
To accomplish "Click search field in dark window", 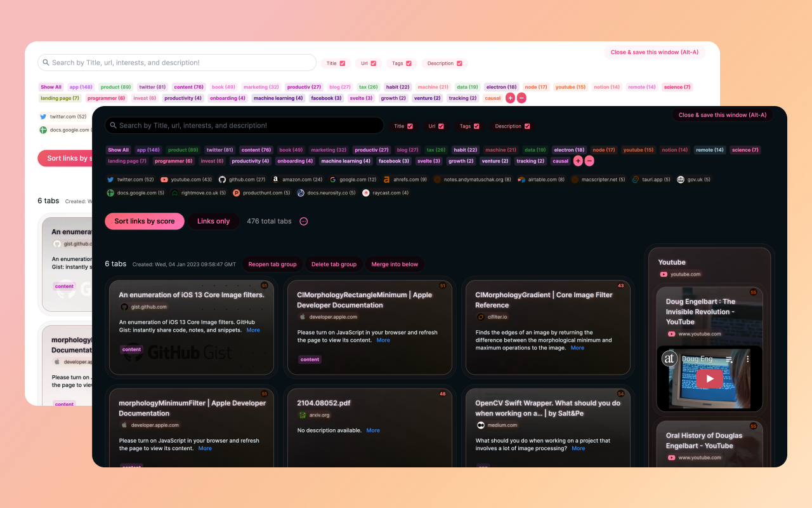I will tap(244, 126).
